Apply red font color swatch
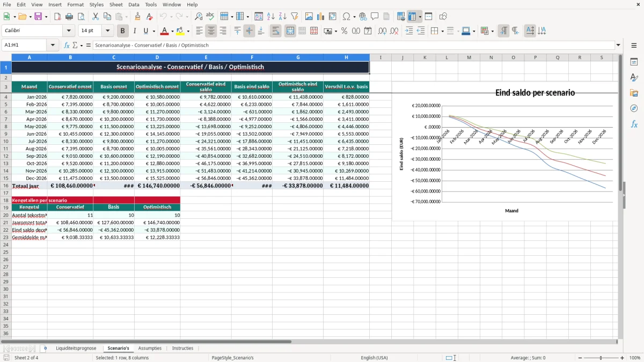Image resolution: width=644 pixels, height=362 pixels. coord(165,31)
